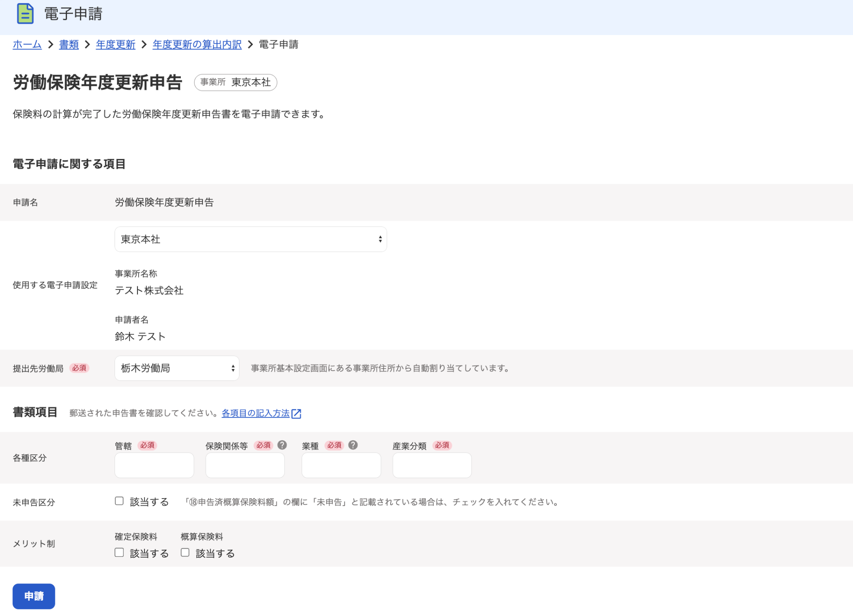This screenshot has height=616, width=853.
Task: Click the 未申告区分 row label
Action: [x=34, y=502]
